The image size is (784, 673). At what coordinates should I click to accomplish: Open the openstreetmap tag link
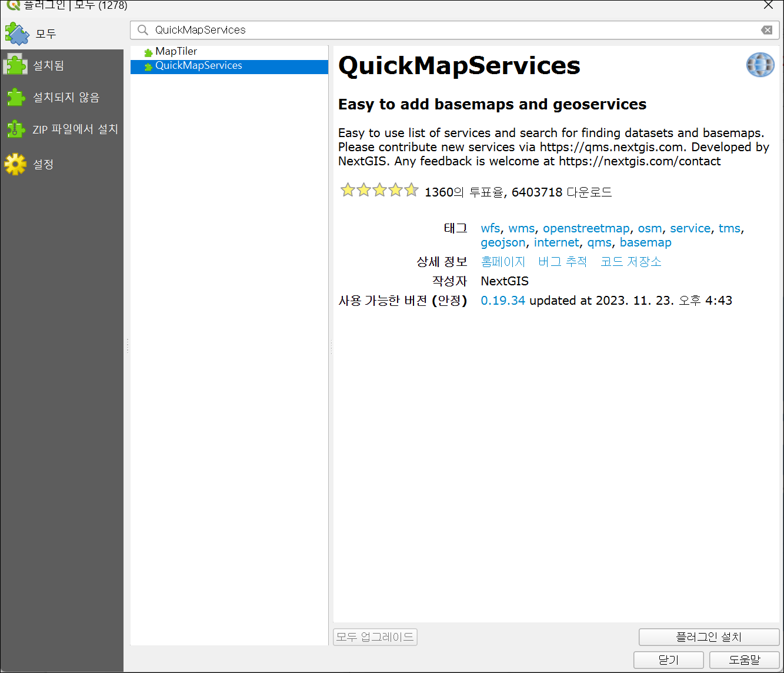pos(586,228)
